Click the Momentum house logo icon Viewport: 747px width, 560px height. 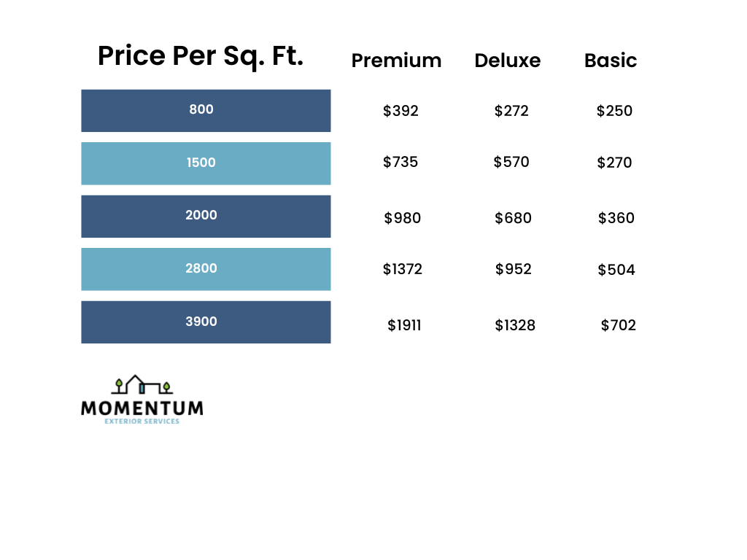(x=142, y=385)
